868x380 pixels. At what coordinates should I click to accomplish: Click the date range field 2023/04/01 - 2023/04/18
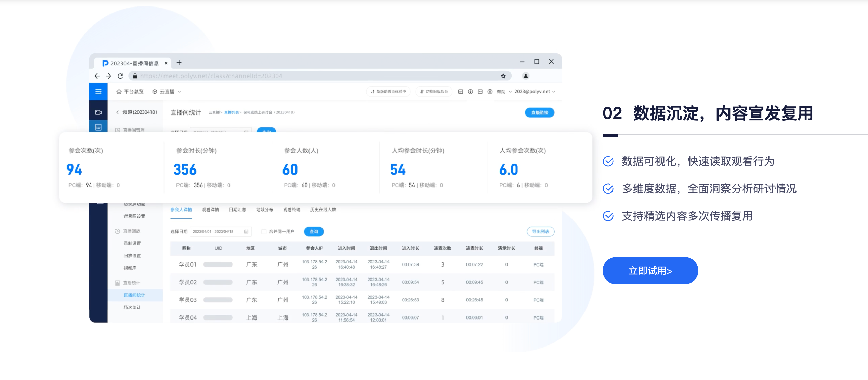click(x=221, y=232)
